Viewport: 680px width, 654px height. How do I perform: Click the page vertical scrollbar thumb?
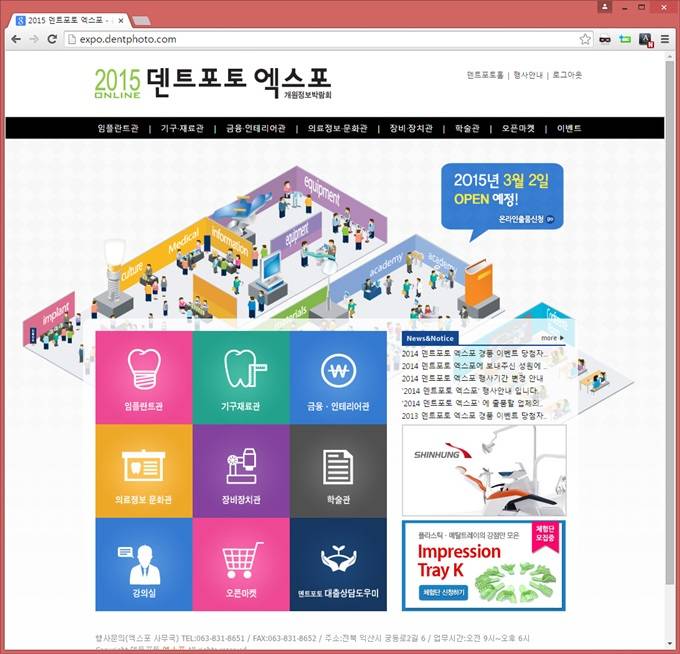click(x=670, y=321)
